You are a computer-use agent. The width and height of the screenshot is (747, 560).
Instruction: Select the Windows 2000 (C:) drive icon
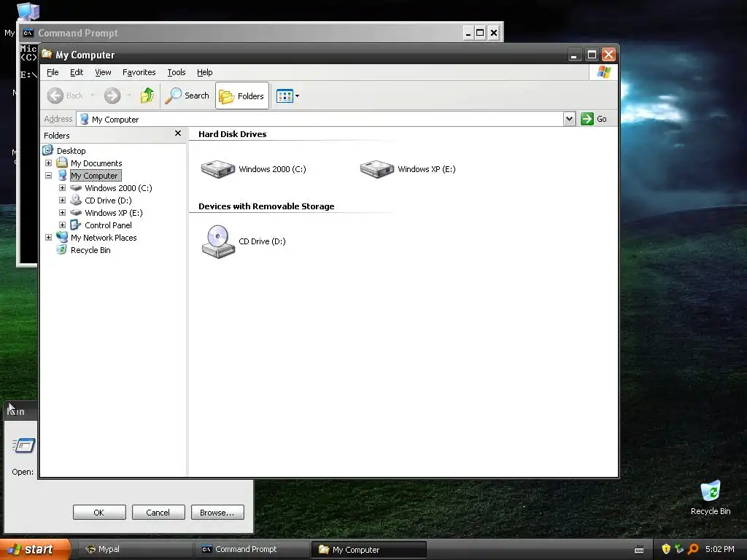(x=218, y=169)
